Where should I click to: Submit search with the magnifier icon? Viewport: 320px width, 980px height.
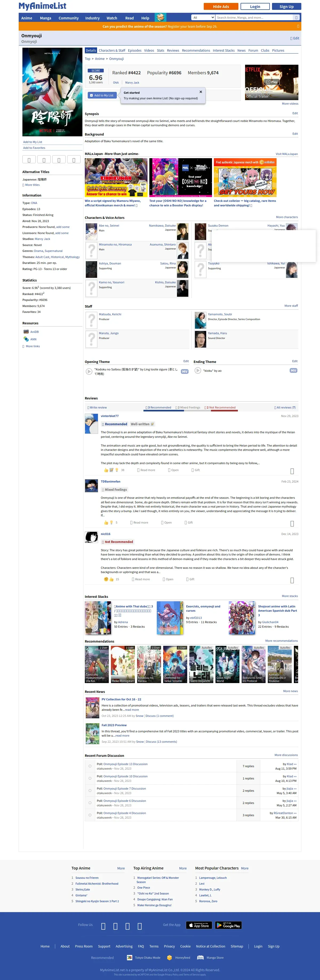pyautogui.click(x=296, y=18)
